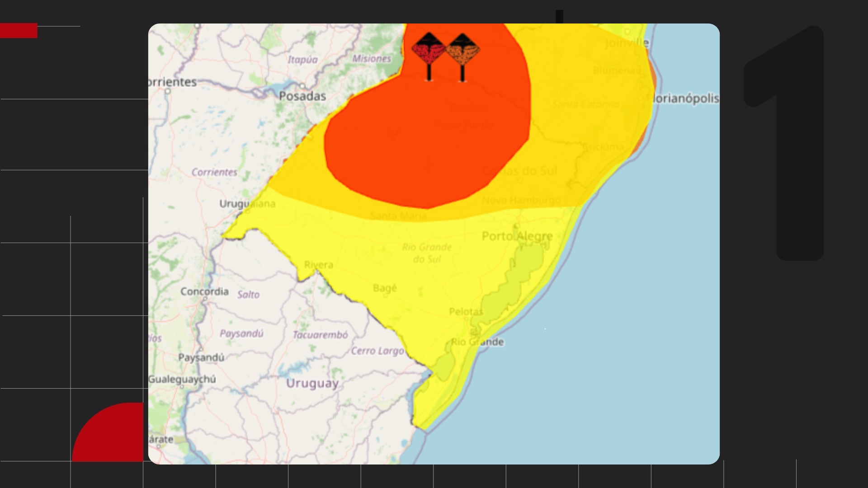This screenshot has height=488, width=868.
Task: Click the Itapúa region label
Action: [302, 60]
